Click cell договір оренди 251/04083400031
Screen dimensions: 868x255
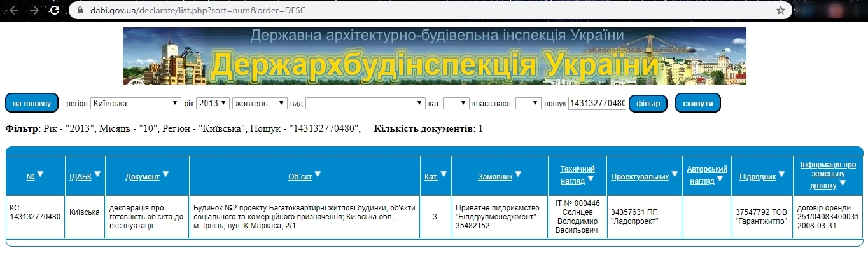(828, 217)
